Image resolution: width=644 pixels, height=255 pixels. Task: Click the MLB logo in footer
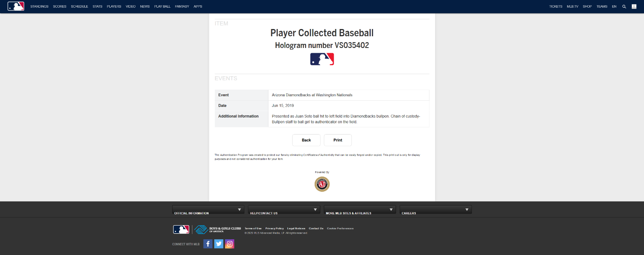coord(181,230)
